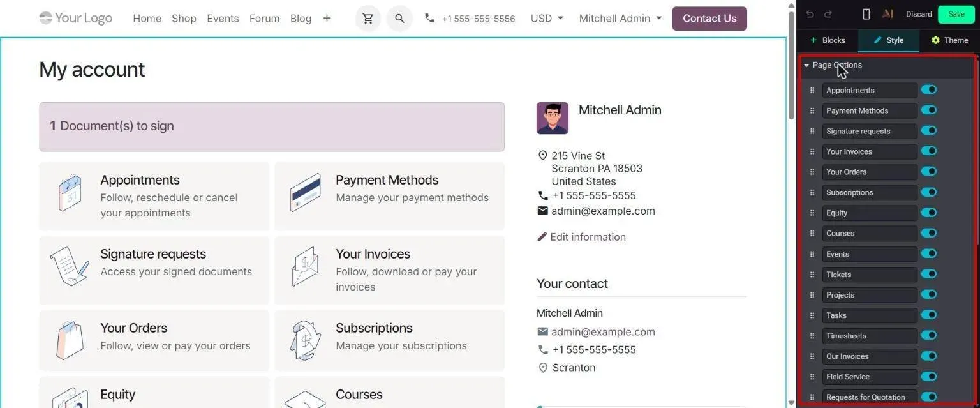Click the Subscriptions recurring icon
Screen dimensions: 980x408
point(305,341)
